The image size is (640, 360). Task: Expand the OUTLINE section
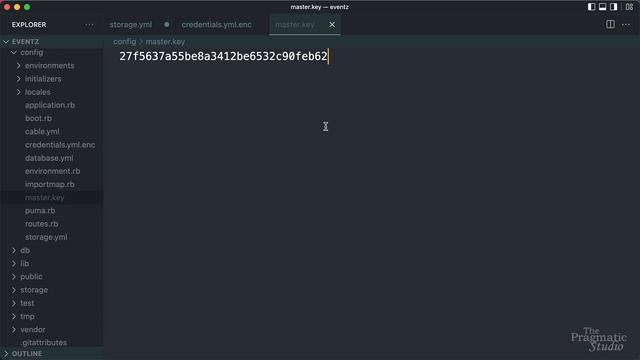coord(27,353)
